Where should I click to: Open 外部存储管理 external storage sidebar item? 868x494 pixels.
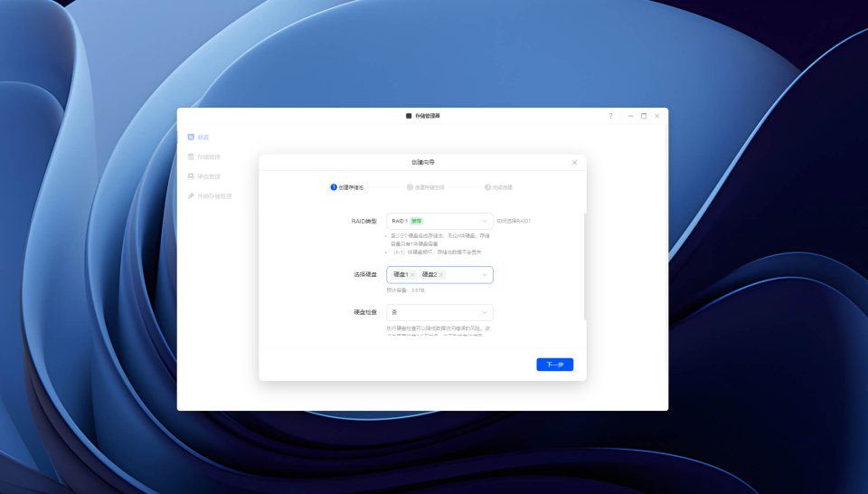(209, 196)
